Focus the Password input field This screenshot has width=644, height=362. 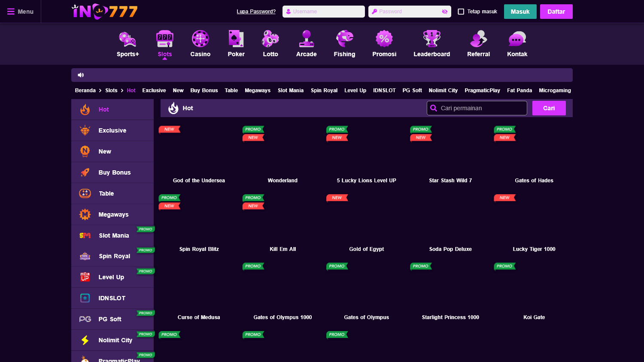(x=410, y=12)
